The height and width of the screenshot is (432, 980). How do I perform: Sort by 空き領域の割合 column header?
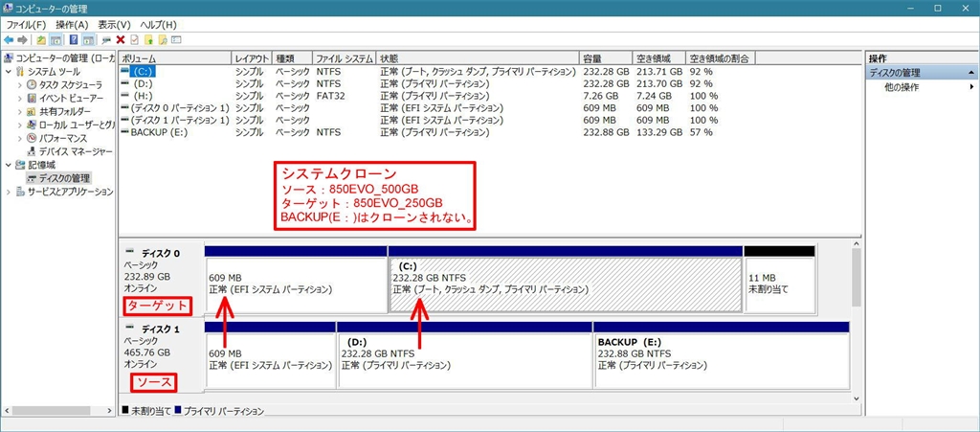720,58
